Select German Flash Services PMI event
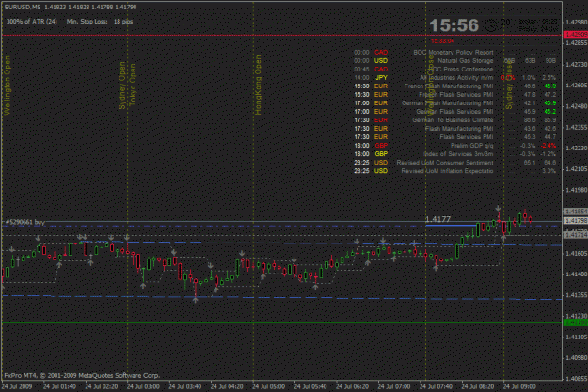588x392 pixels. point(454,111)
